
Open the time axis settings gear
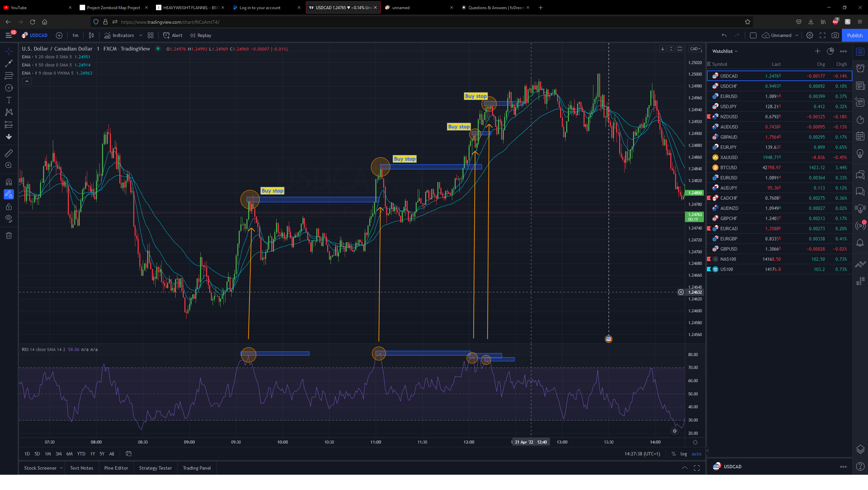tap(695, 442)
